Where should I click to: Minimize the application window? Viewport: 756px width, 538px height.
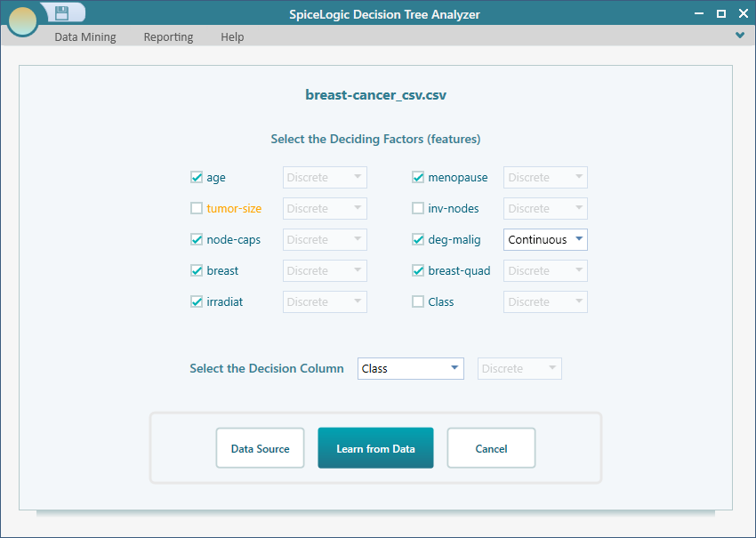point(699,13)
